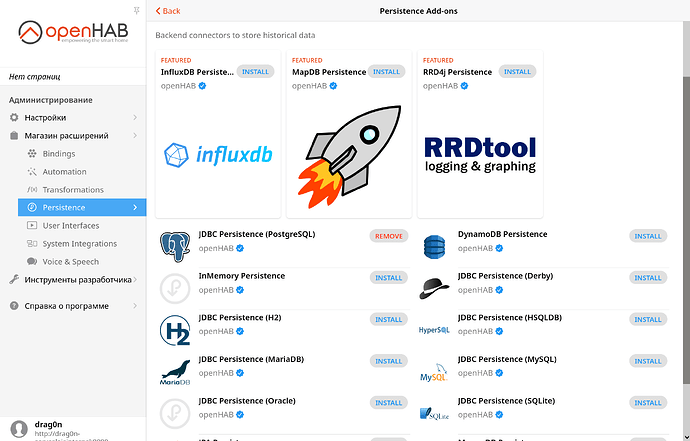Screen dimensions: 690x441
Task: Install JDBC Persistence (HSQLDB)
Action: point(648,320)
